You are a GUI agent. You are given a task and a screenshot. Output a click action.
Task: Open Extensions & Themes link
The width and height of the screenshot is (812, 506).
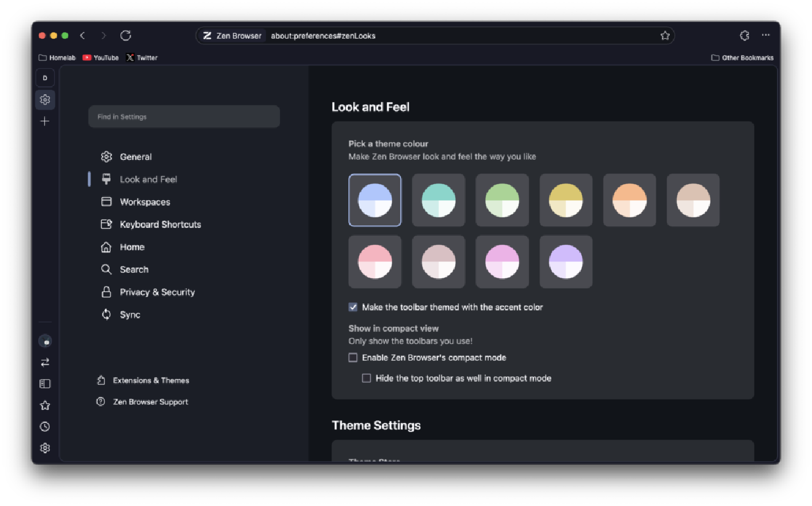[x=151, y=380]
